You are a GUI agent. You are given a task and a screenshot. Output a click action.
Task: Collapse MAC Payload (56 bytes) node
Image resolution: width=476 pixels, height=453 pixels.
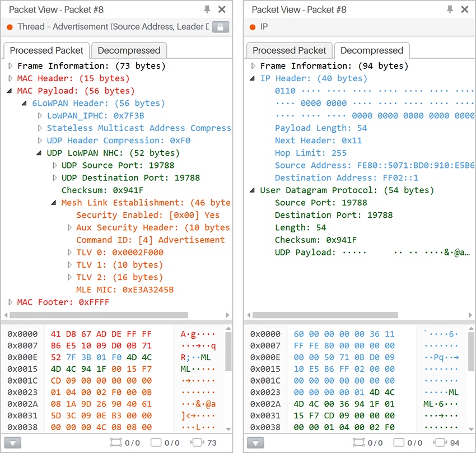10,91
